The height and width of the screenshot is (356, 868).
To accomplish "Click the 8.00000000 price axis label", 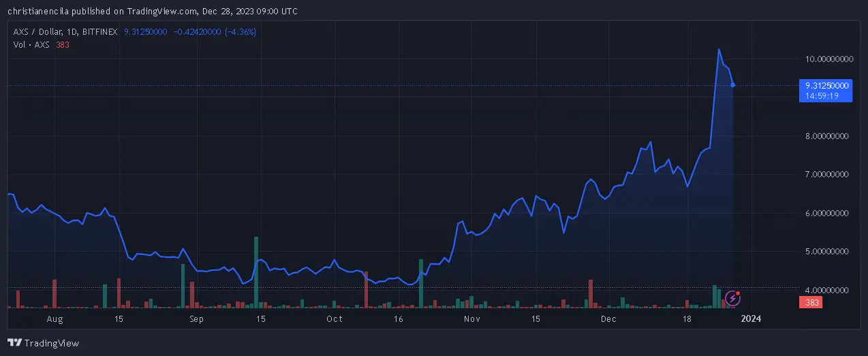I will (x=828, y=136).
